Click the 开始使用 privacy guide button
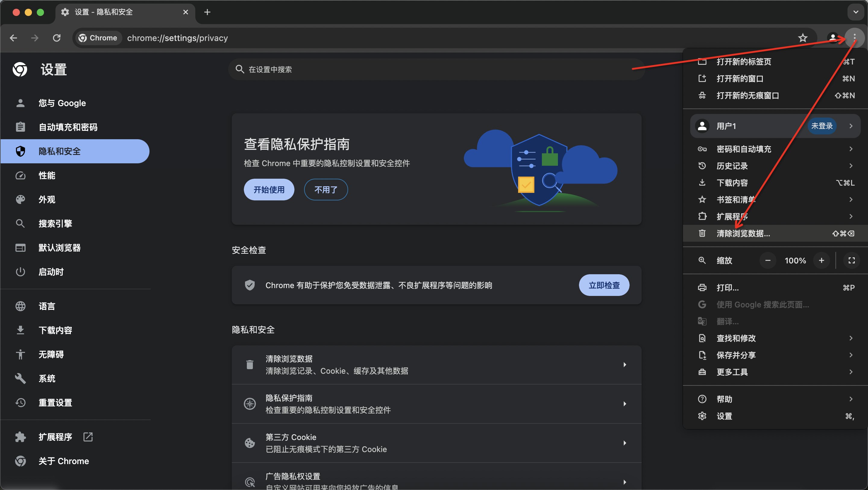The image size is (868, 490). click(269, 189)
